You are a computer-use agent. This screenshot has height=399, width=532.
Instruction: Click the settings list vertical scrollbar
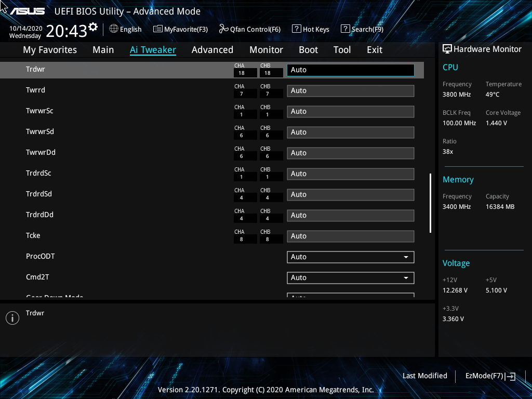click(x=430, y=203)
